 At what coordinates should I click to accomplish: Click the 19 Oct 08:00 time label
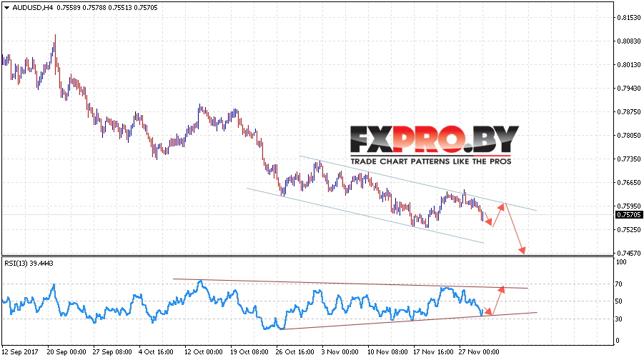point(249,352)
